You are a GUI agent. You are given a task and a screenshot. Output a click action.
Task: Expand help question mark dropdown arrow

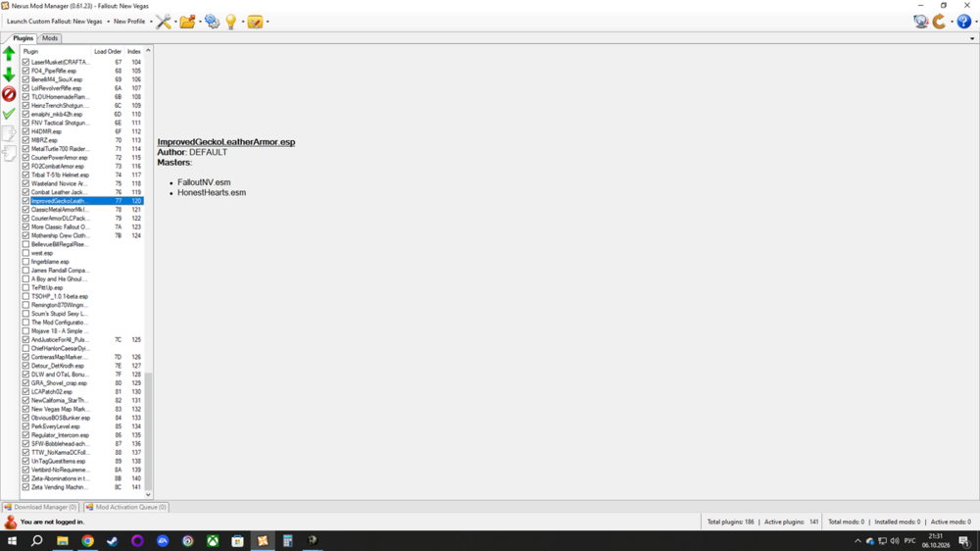coord(976,22)
